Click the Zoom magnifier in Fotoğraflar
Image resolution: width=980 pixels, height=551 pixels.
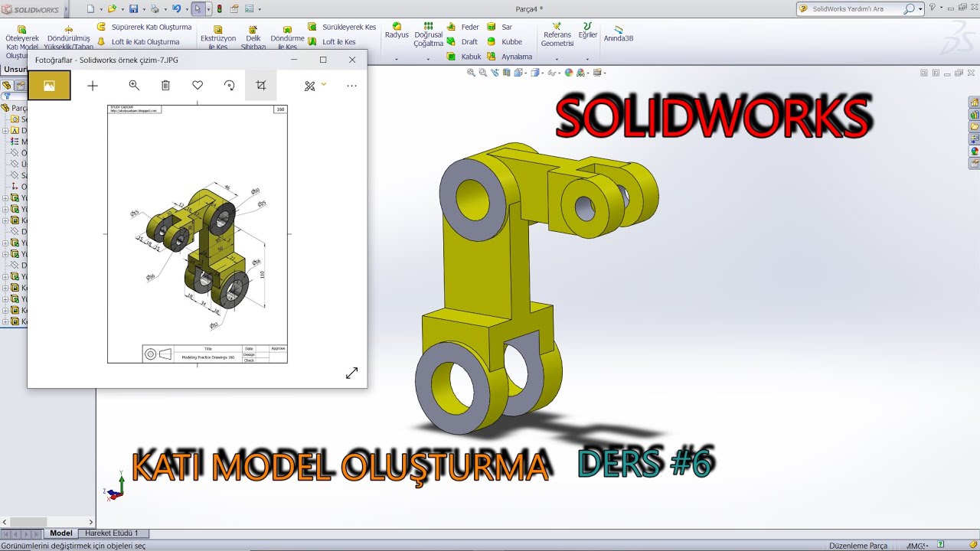click(x=134, y=86)
